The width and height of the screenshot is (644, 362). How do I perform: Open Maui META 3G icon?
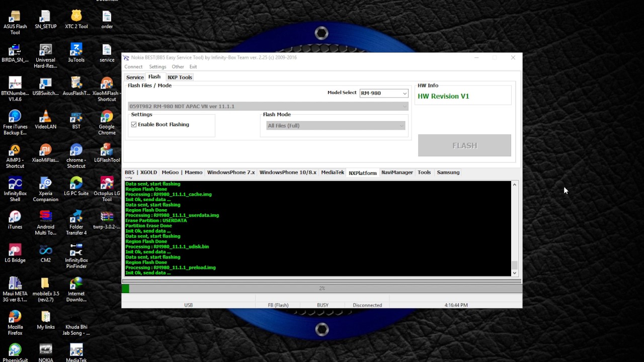point(15,289)
